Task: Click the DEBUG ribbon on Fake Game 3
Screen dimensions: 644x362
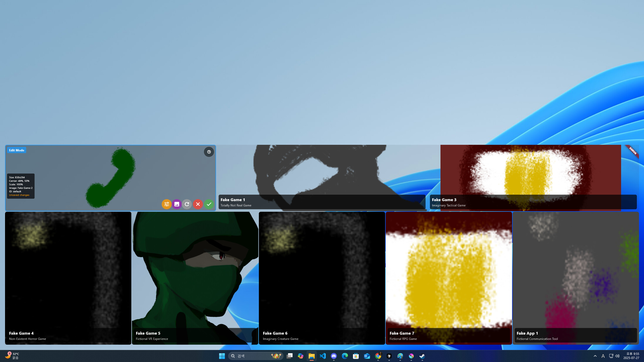Action: 632,151
